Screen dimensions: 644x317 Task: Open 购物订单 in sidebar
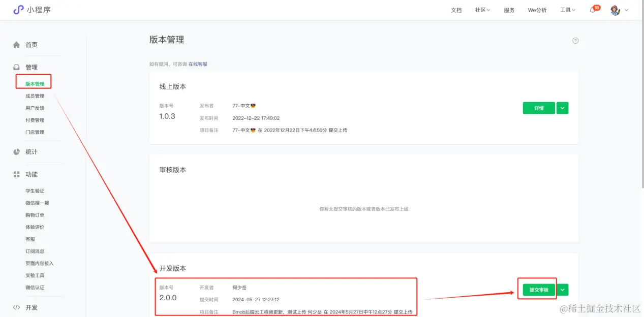(35, 215)
